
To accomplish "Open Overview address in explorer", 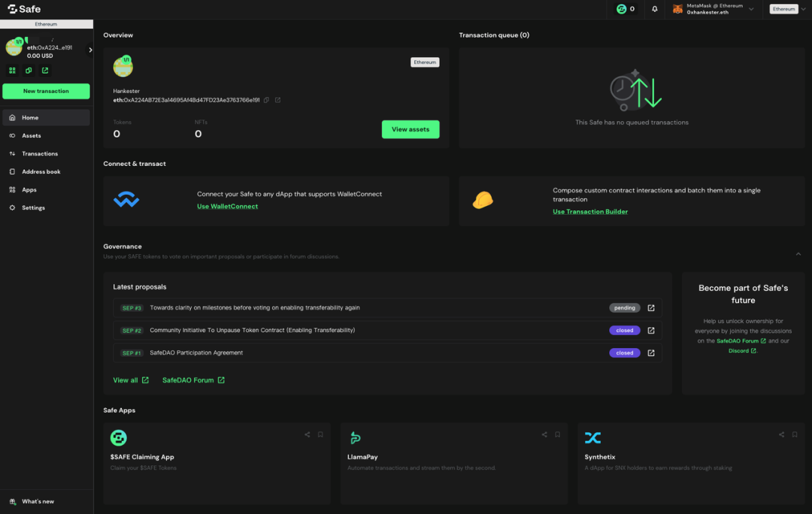I will pyautogui.click(x=277, y=100).
